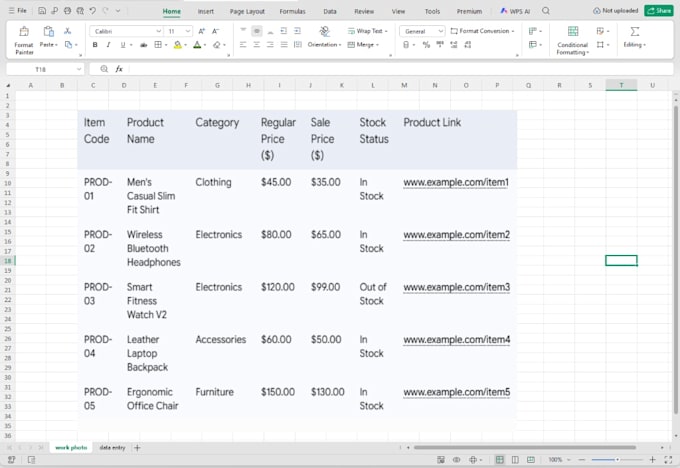Toggle middle vertical alignment
This screenshot has height=468, width=680.
[x=257, y=31]
